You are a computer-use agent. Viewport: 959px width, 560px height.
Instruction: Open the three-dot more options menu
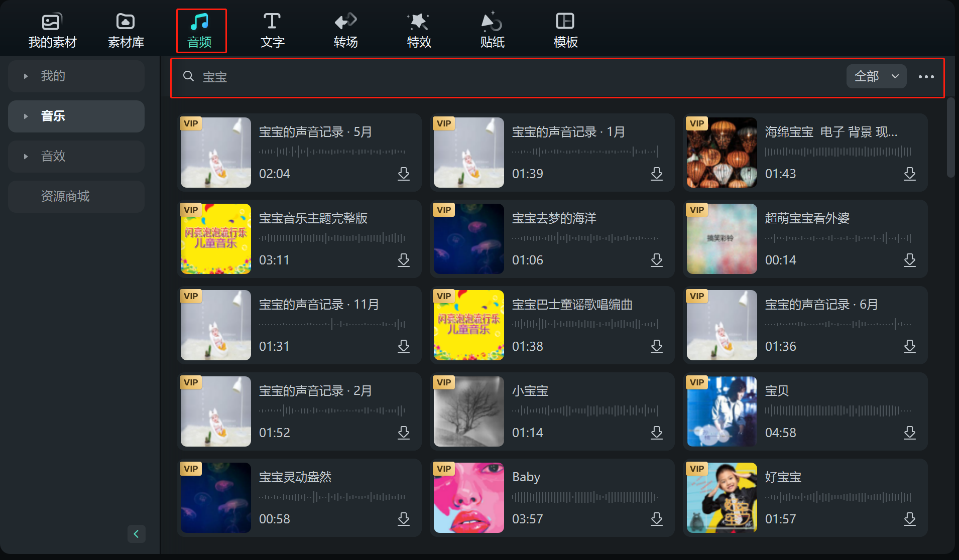click(x=926, y=76)
